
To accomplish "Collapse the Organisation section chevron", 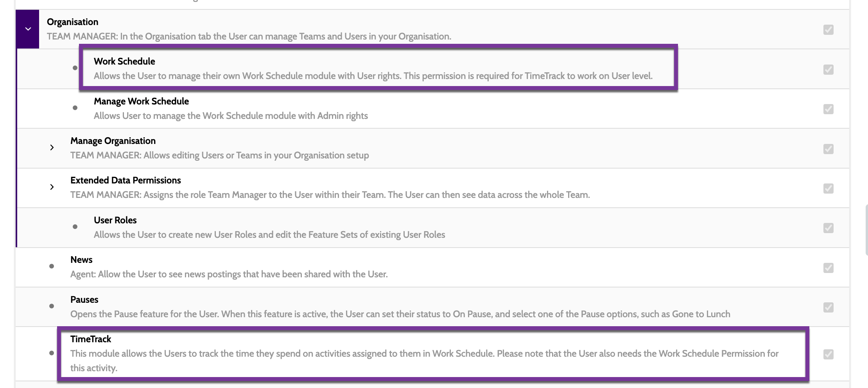I will (28, 29).
